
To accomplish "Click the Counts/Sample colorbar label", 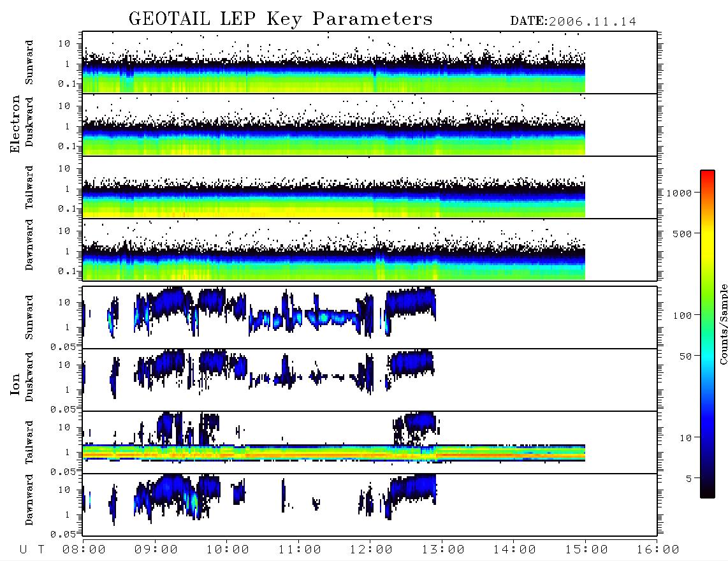I will point(723,324).
